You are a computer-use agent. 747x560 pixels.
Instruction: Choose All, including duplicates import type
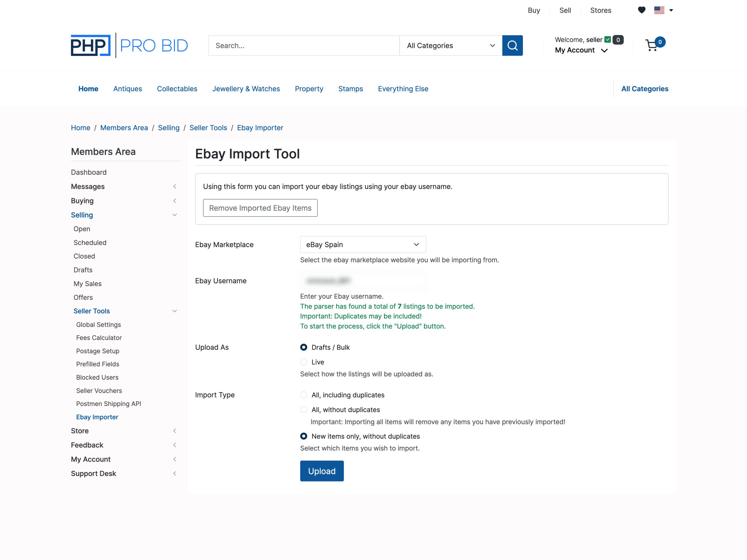[x=303, y=395]
